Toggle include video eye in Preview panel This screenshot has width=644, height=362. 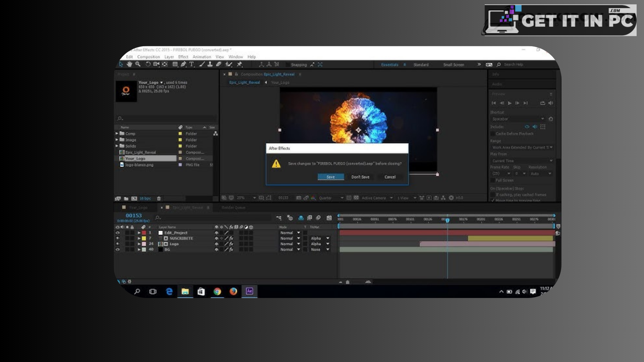(527, 127)
